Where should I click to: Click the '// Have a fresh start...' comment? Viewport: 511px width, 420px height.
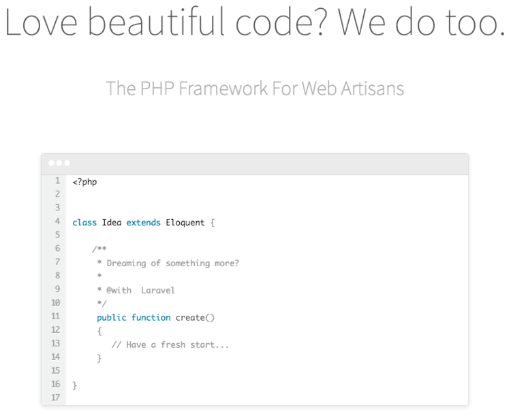[170, 345]
